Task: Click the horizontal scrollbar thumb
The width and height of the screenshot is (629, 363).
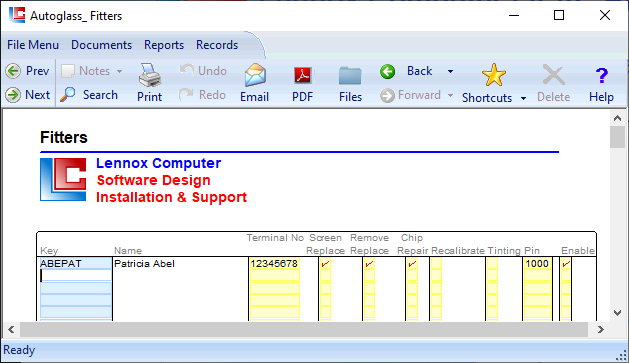Action: [304, 330]
